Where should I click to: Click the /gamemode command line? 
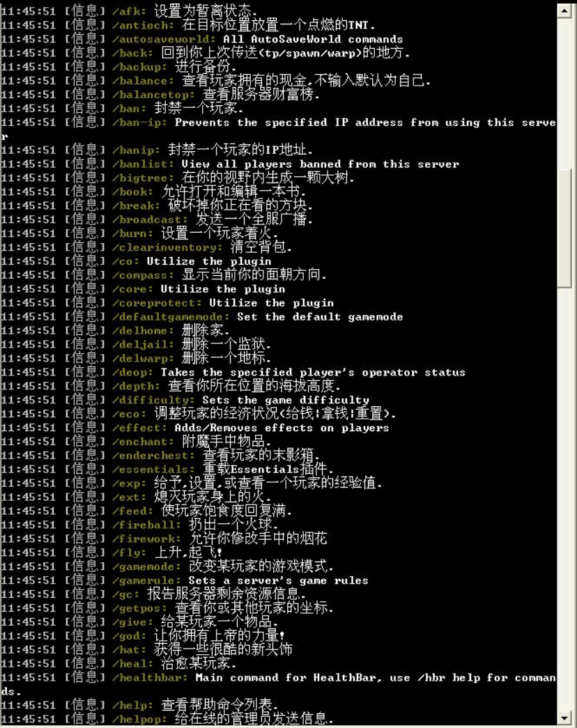[x=167, y=567]
